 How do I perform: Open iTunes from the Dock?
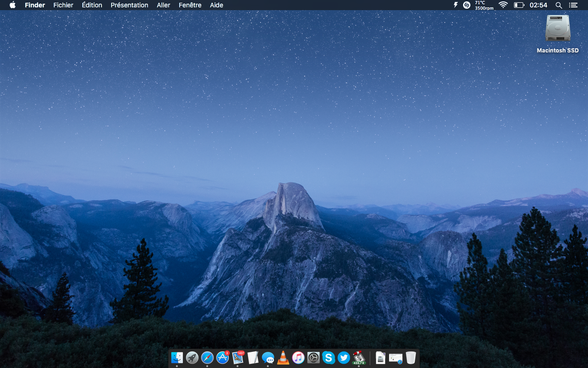click(298, 357)
